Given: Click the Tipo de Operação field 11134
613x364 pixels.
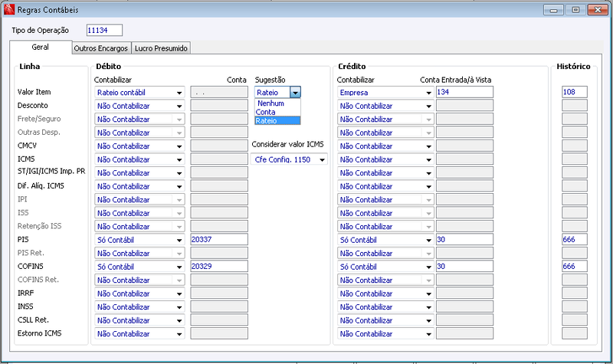Looking at the screenshot, I should coord(104,30).
